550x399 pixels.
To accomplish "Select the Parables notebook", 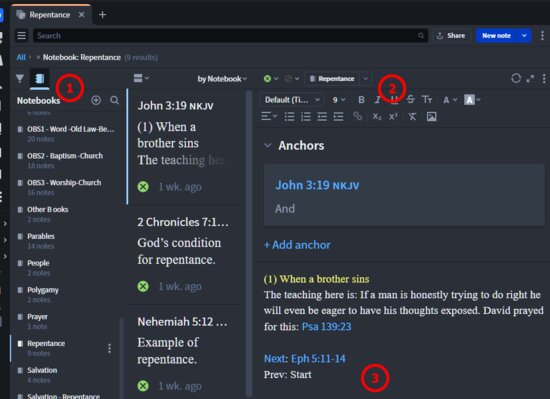I will (x=67, y=241).
